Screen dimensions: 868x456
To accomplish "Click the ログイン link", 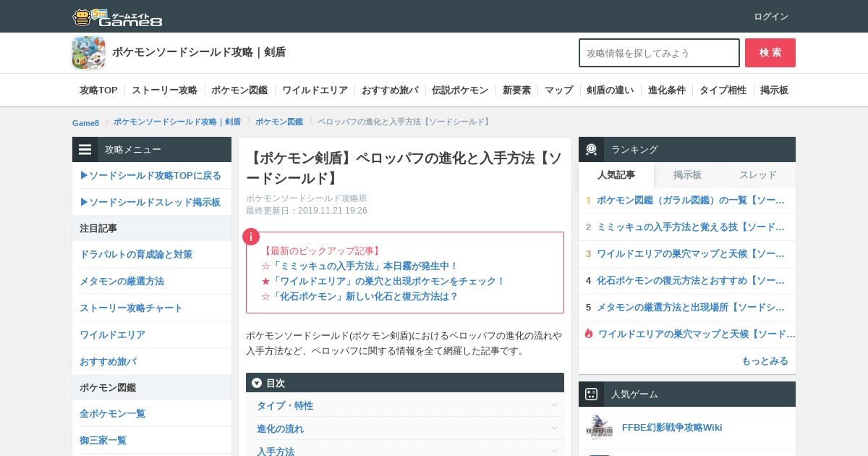I will point(771,17).
